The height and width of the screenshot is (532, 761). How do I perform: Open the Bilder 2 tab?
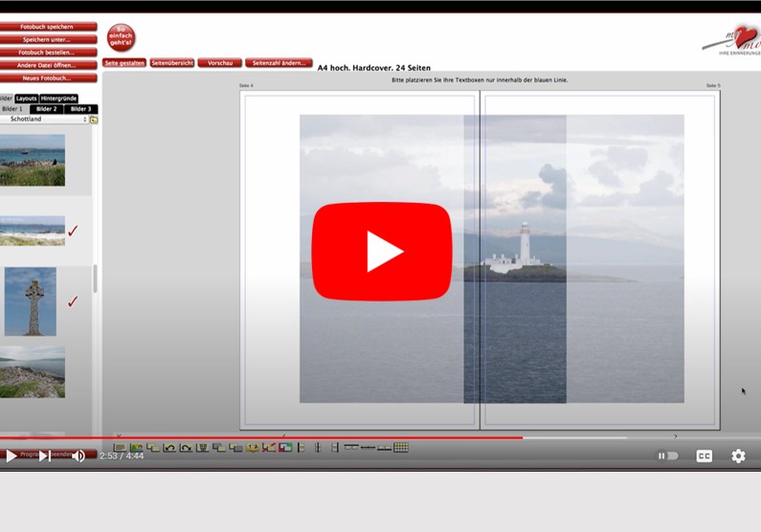pos(47,109)
